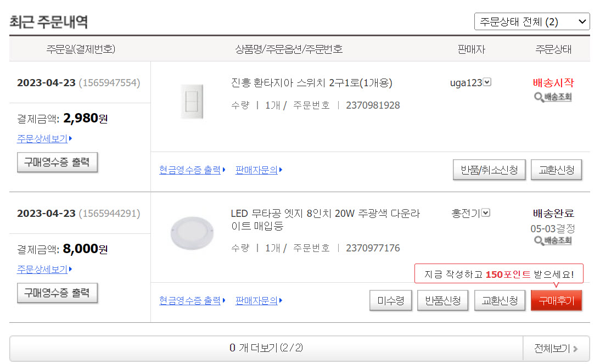Click the light switch product thumbnail
This screenshot has width=600, height=364.
click(x=192, y=102)
